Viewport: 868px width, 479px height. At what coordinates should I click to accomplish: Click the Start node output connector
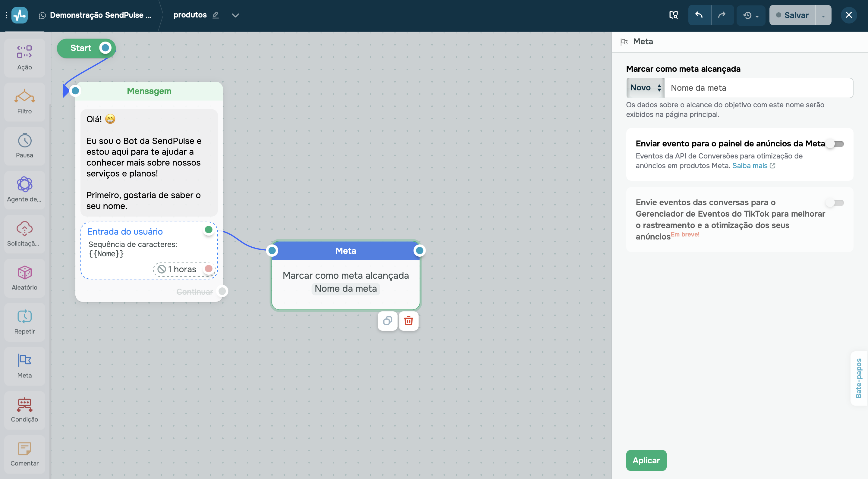coord(105,48)
